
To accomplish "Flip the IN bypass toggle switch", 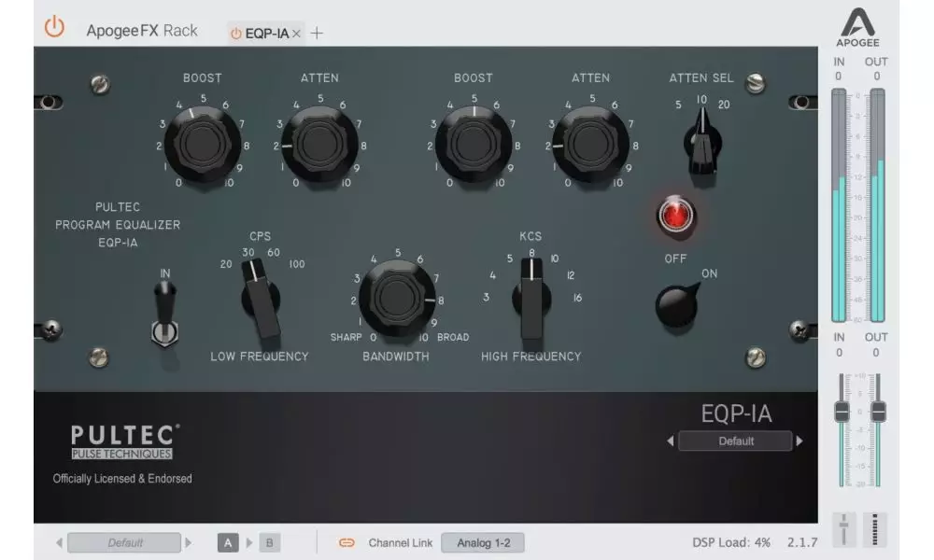I will click(165, 314).
